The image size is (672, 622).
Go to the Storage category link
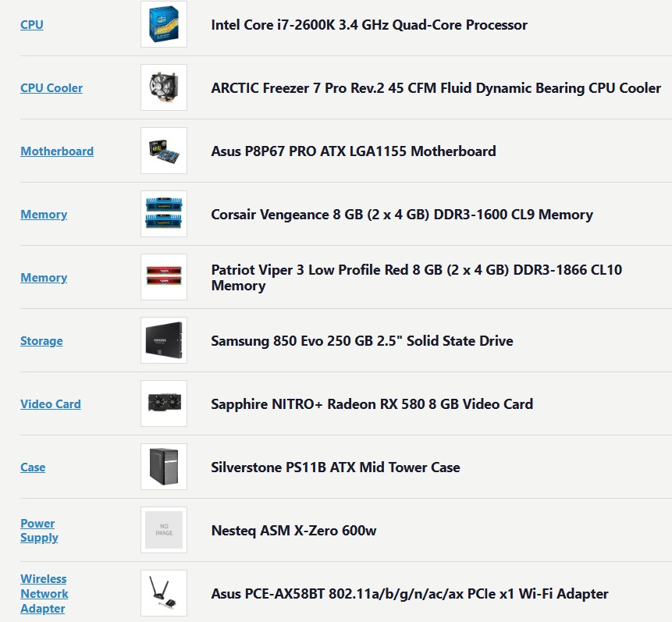coord(41,341)
